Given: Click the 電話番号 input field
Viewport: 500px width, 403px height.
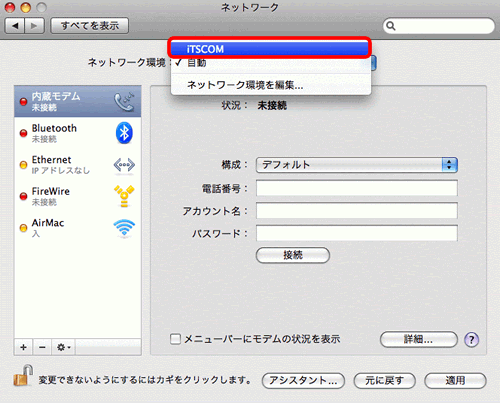Looking at the screenshot, I should click(x=357, y=188).
